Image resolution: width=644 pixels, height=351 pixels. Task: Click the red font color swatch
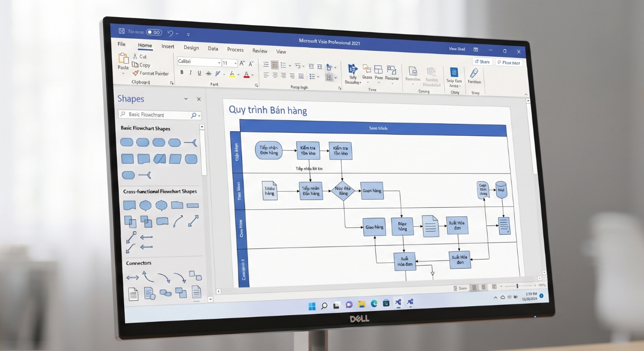pyautogui.click(x=246, y=74)
